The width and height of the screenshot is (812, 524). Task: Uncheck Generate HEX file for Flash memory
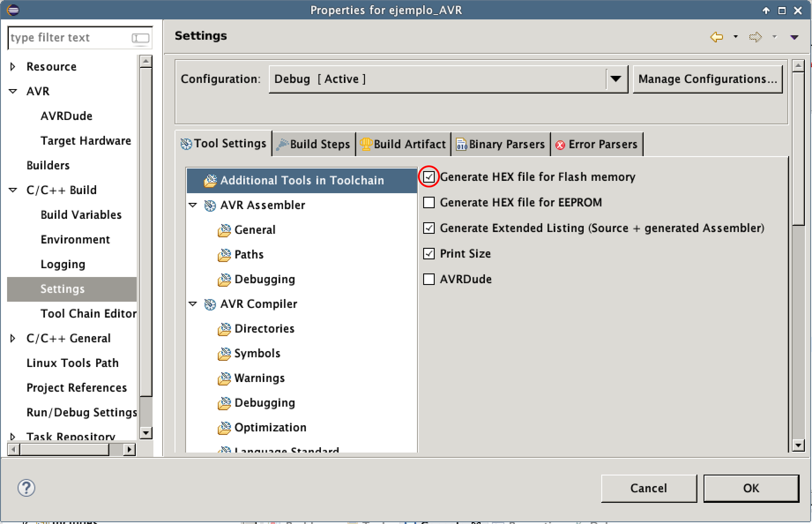pyautogui.click(x=429, y=177)
